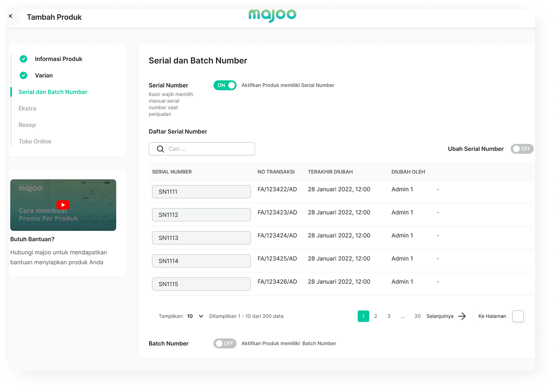Screen dimensions: 556x392
Task: Go to page 1 in pagination
Action: coord(363,316)
